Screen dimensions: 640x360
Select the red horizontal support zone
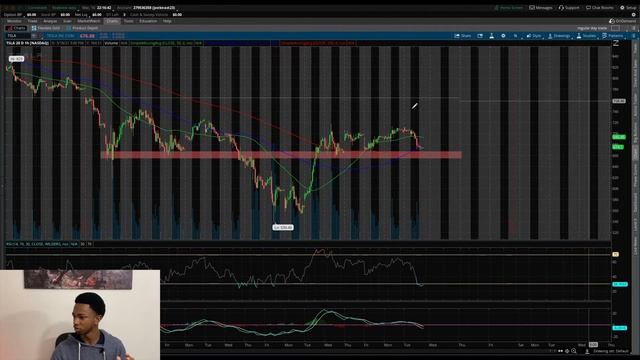coord(281,155)
